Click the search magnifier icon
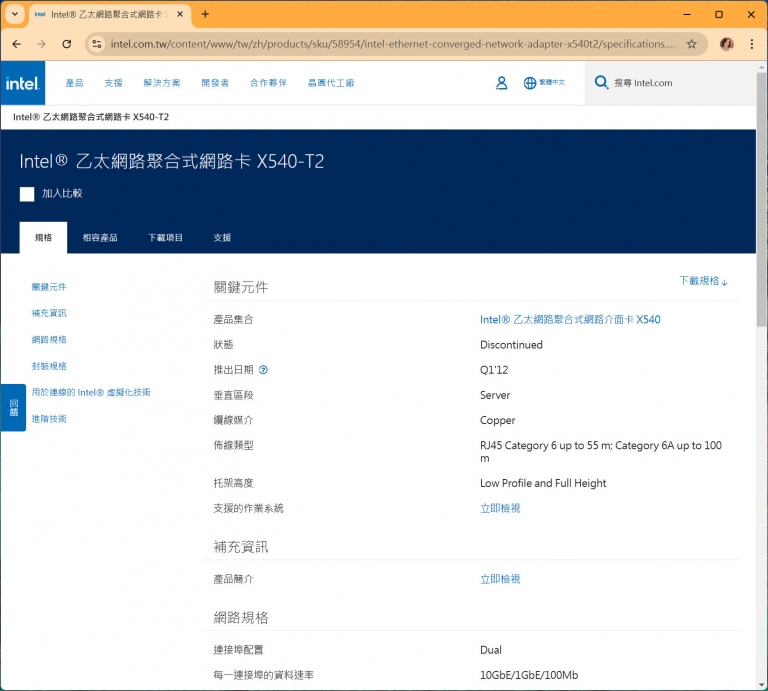Screen dimensions: 768x691 601,82
